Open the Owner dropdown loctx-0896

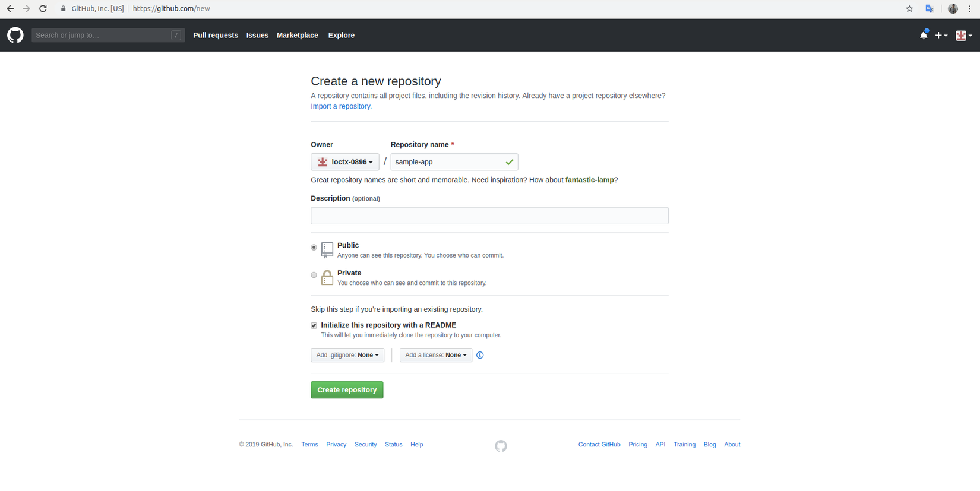pos(344,162)
